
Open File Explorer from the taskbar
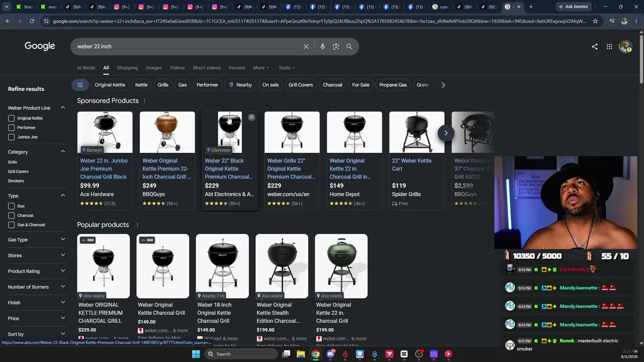301,354
